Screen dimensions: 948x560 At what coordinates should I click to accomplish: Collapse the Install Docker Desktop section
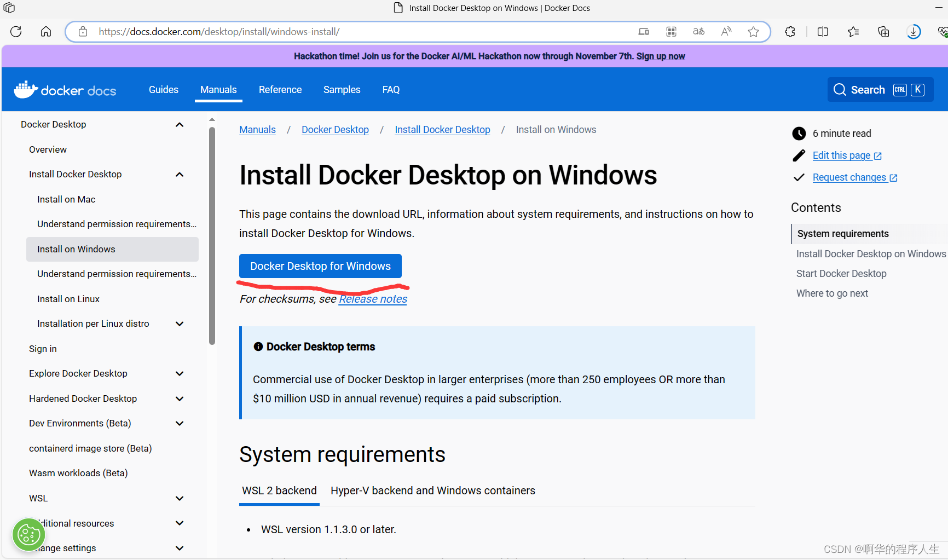180,175
